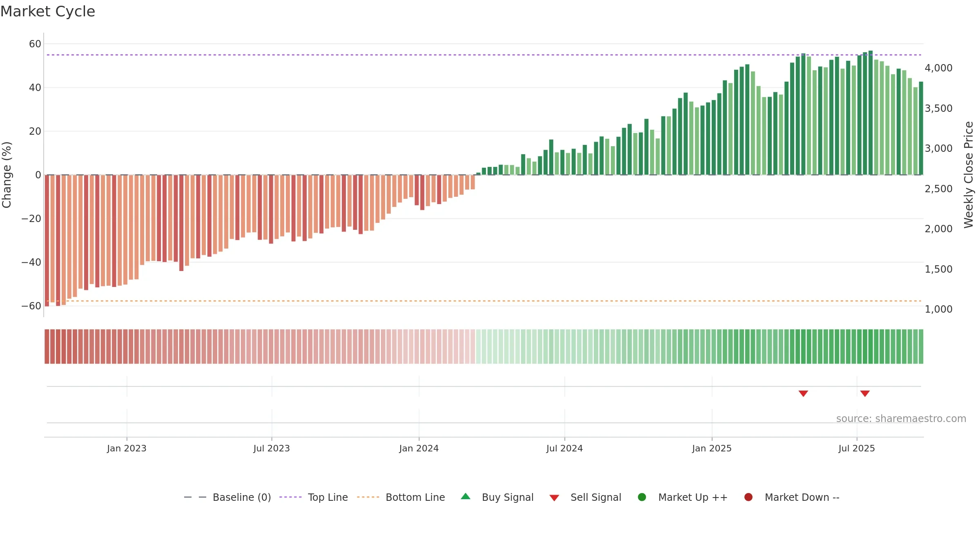Click the deepest red heatmap cell at left
This screenshot has height=551, width=980.
(47, 347)
